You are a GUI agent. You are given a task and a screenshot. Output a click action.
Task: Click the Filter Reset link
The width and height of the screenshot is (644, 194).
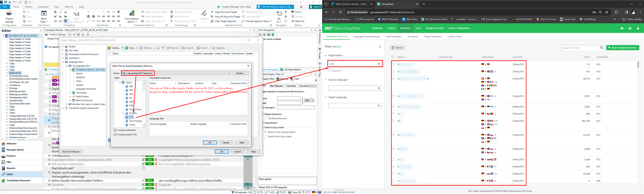coord(337,47)
